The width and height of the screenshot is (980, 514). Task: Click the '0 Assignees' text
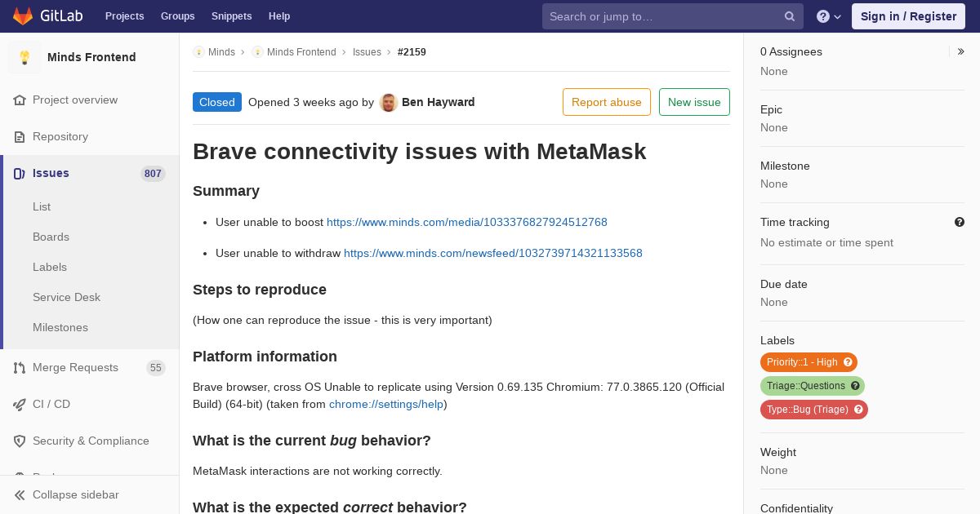[x=791, y=52]
